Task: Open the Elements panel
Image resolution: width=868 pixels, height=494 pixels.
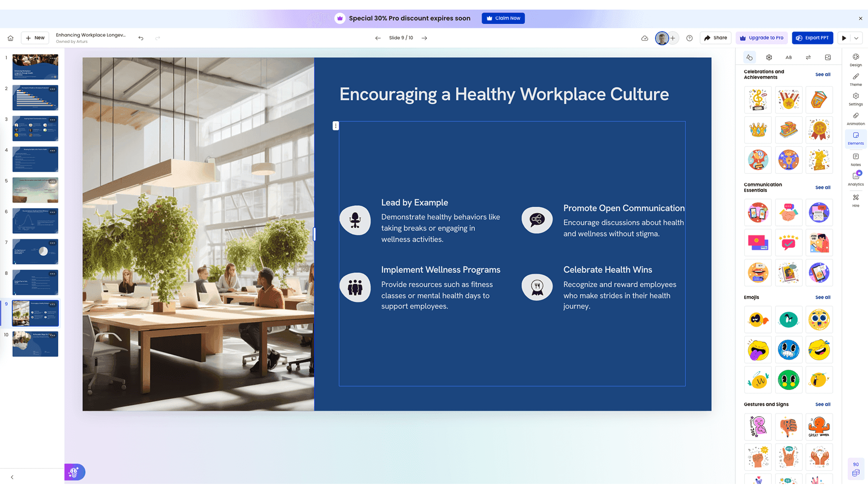Action: tap(856, 139)
